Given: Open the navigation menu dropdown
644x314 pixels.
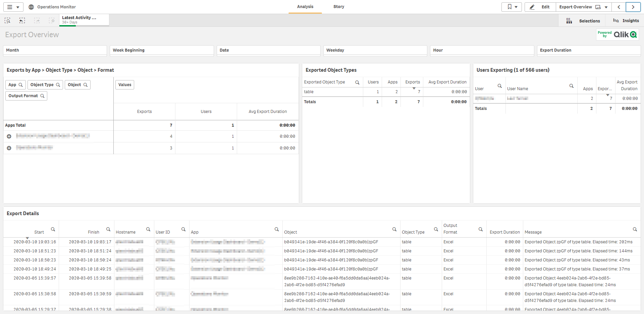Looking at the screenshot, I should tap(13, 7).
